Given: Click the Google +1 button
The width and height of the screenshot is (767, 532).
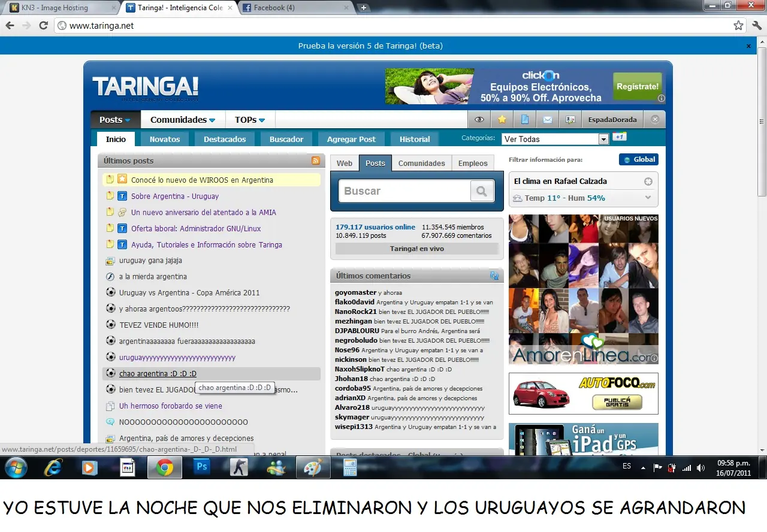Looking at the screenshot, I should tap(619, 137).
